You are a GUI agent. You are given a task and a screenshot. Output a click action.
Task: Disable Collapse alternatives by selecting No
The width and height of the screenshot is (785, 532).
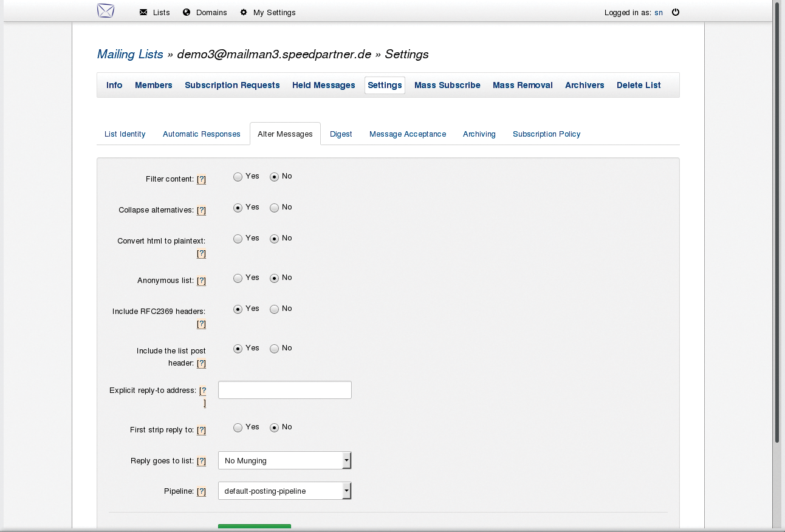tap(275, 207)
